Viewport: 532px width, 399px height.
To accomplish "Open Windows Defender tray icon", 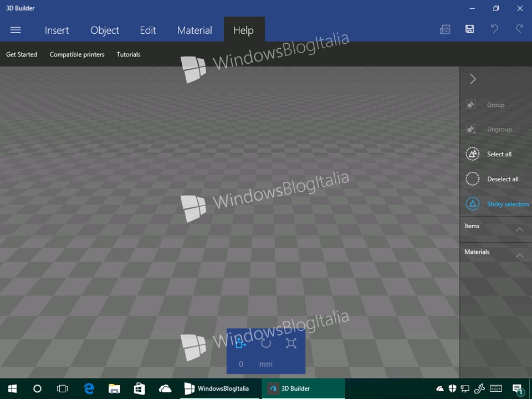I will (452, 388).
